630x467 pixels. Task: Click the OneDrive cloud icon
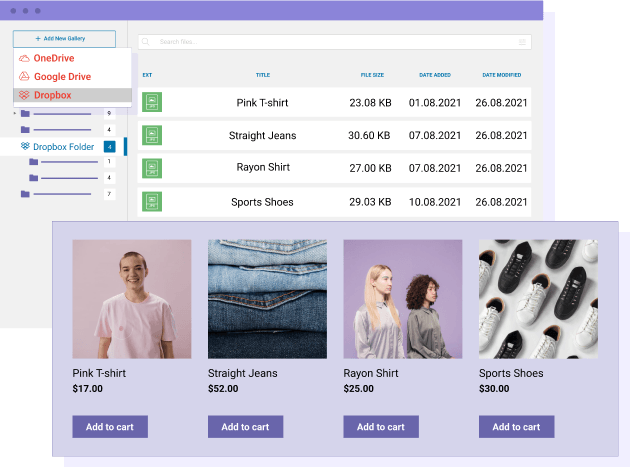[24, 59]
